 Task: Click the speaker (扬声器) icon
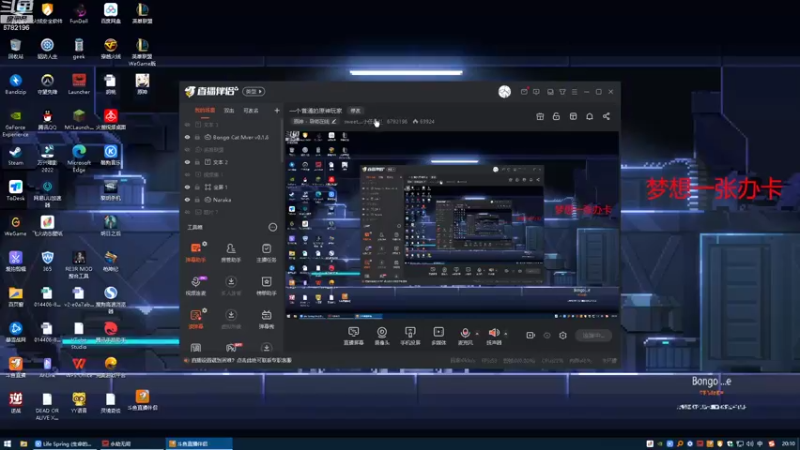click(x=493, y=333)
